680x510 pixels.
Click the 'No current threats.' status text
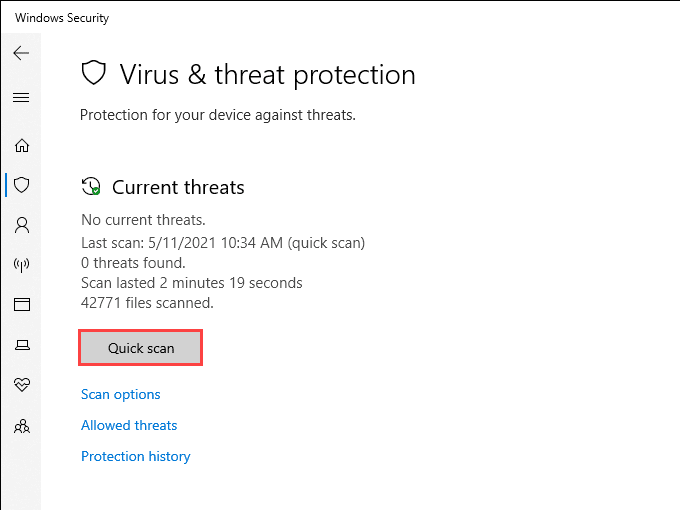point(143,219)
